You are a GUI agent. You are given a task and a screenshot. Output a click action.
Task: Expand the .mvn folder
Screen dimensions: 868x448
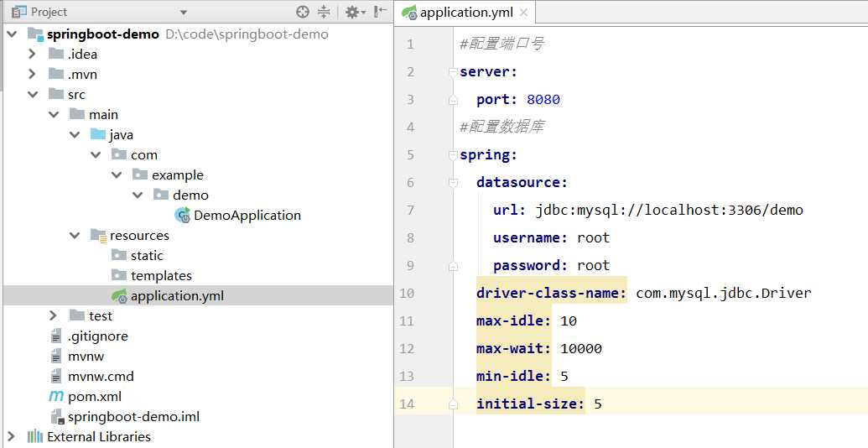32,74
